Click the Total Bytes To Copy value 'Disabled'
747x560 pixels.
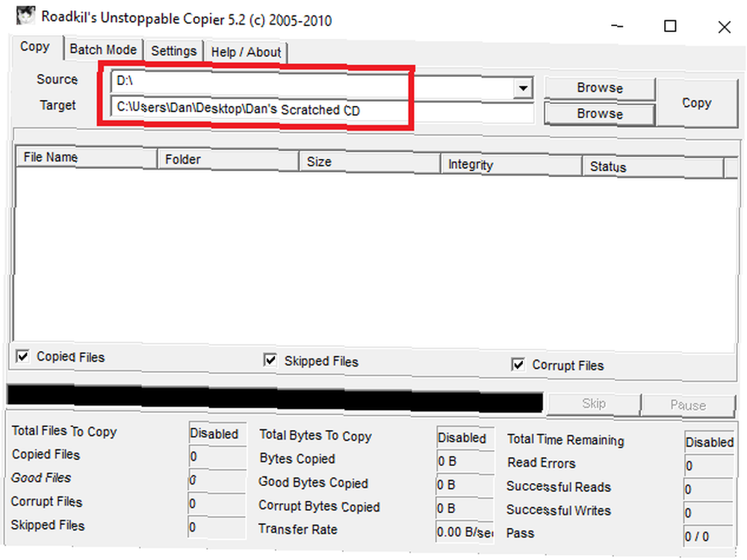pyautogui.click(x=465, y=438)
